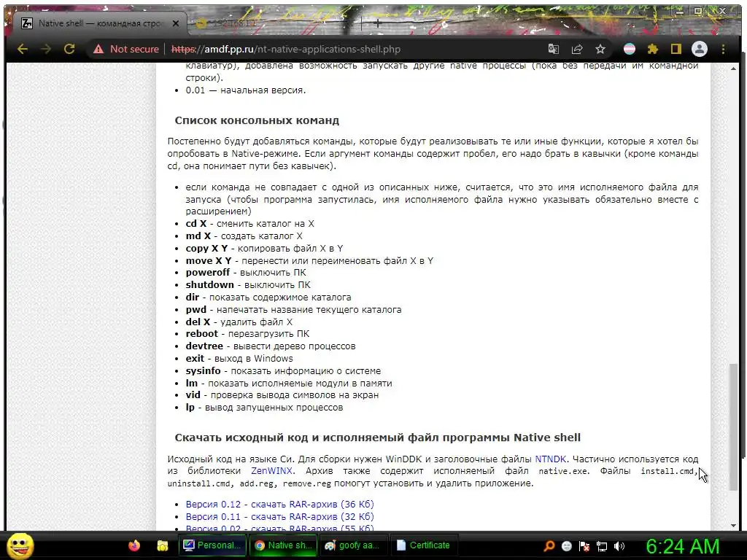Open the NTNDK link
This screenshot has height=560, width=747.
[x=550, y=459]
